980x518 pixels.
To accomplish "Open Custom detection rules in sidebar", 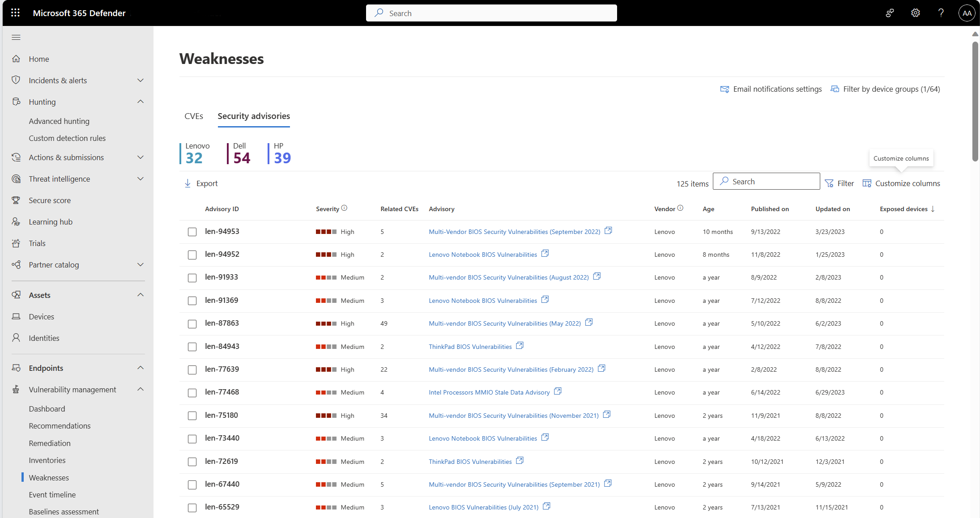I will coord(67,138).
